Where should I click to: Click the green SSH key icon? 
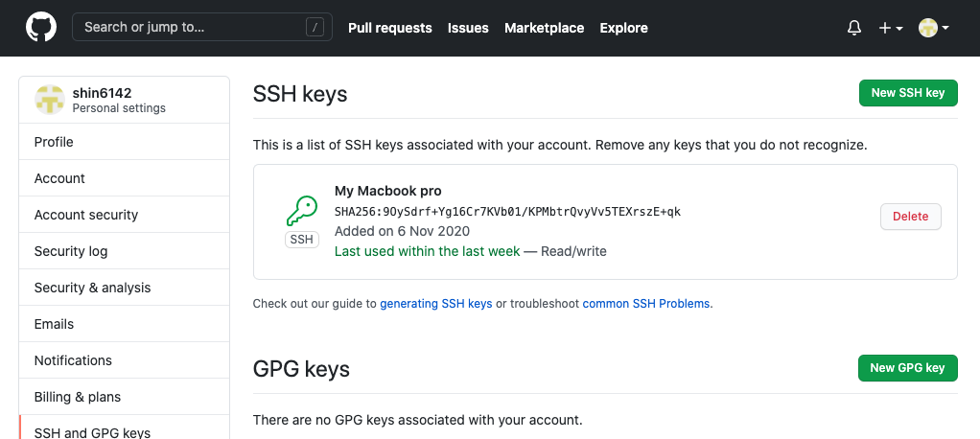coord(302,211)
